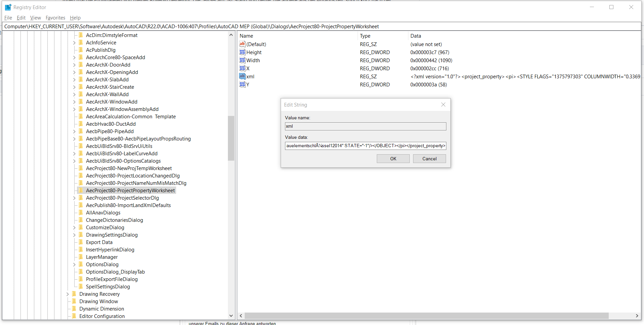
Task: Expand the AcInfoService key
Action: (74, 42)
